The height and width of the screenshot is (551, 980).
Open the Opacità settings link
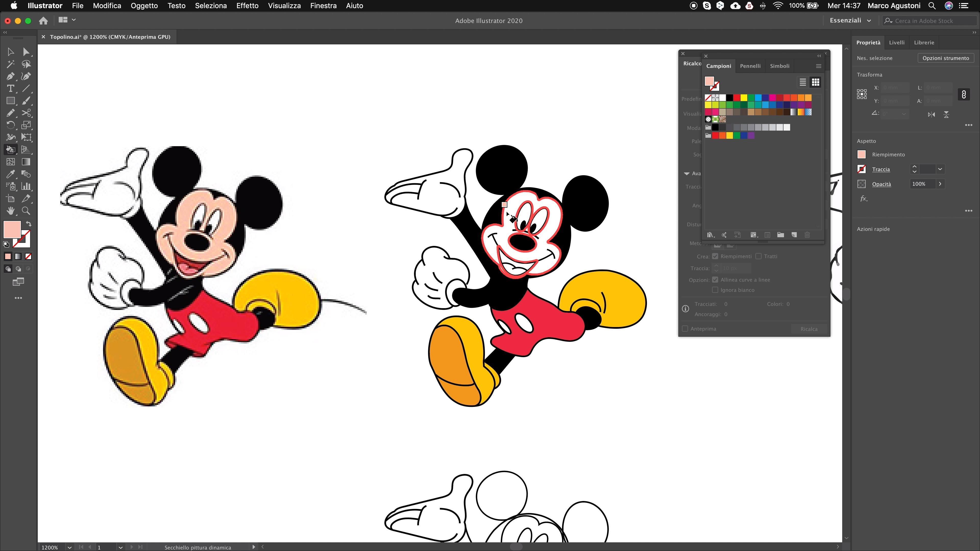(881, 184)
